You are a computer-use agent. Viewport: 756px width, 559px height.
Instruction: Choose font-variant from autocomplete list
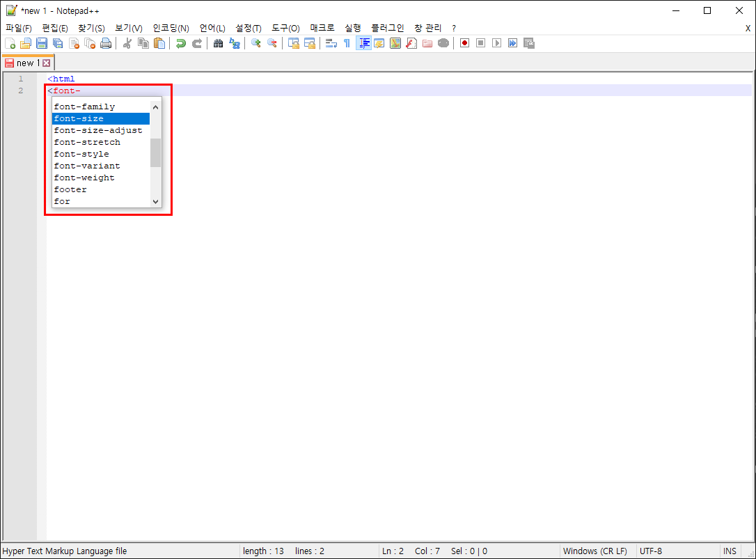tap(101, 166)
